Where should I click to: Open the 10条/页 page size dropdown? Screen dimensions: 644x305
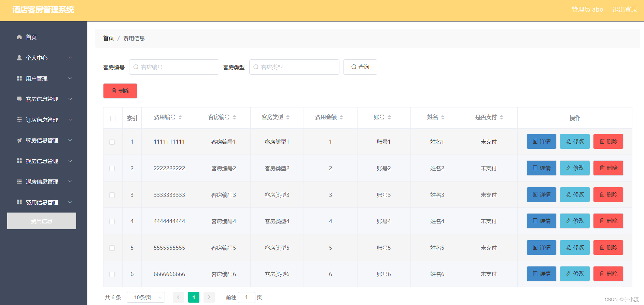[x=146, y=297]
